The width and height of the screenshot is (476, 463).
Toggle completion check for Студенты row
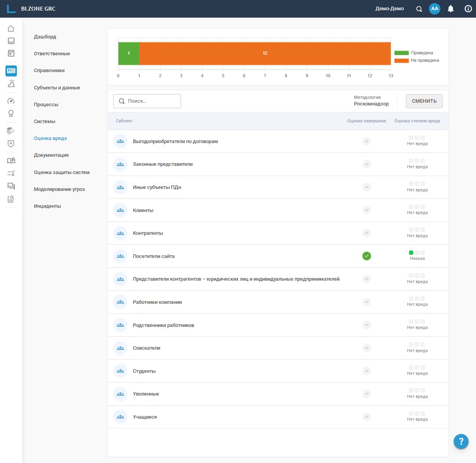(x=367, y=371)
